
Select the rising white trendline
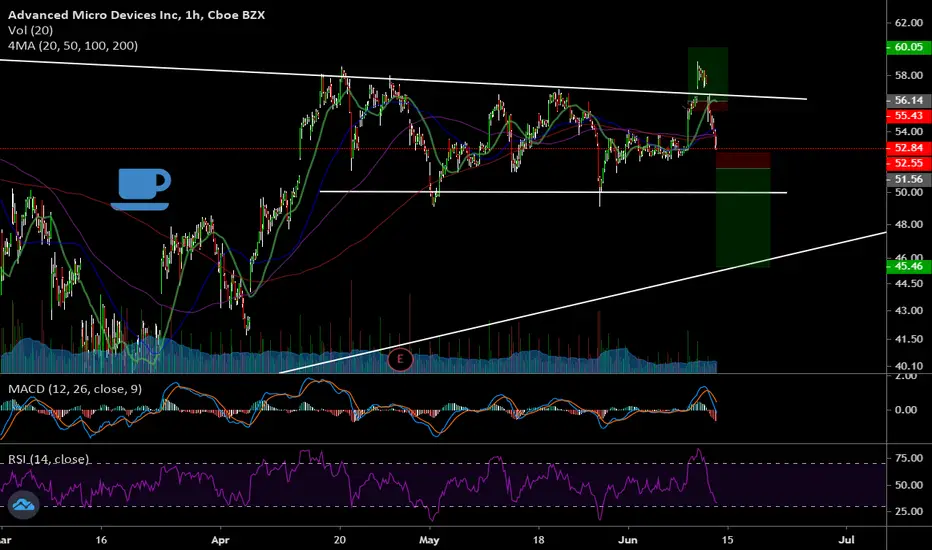point(582,303)
